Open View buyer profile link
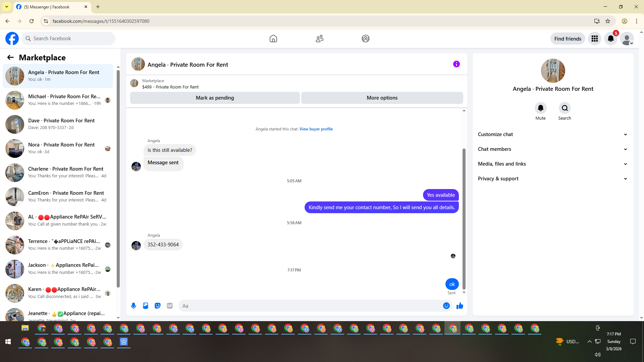 [316, 129]
